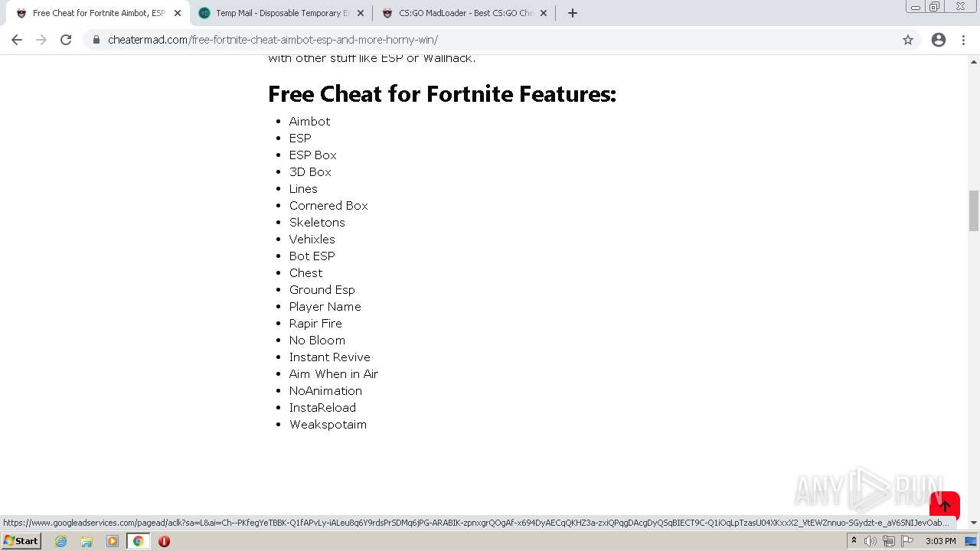Viewport: 980px width, 551px height.
Task: Click the red scroll-to-top arrow button
Action: 945,506
